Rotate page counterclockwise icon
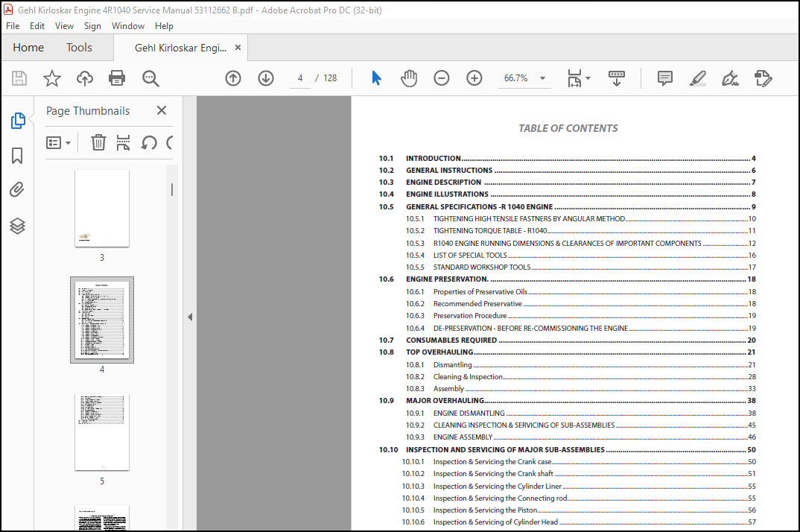Screen dimensions: 800x532 149,142
